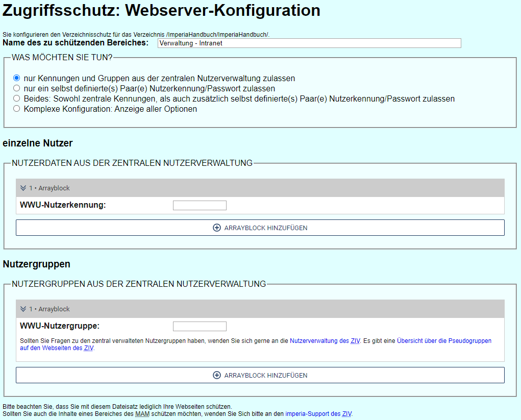
Task: Open 'imperia-Support des ZIV' link
Action: click(318, 413)
